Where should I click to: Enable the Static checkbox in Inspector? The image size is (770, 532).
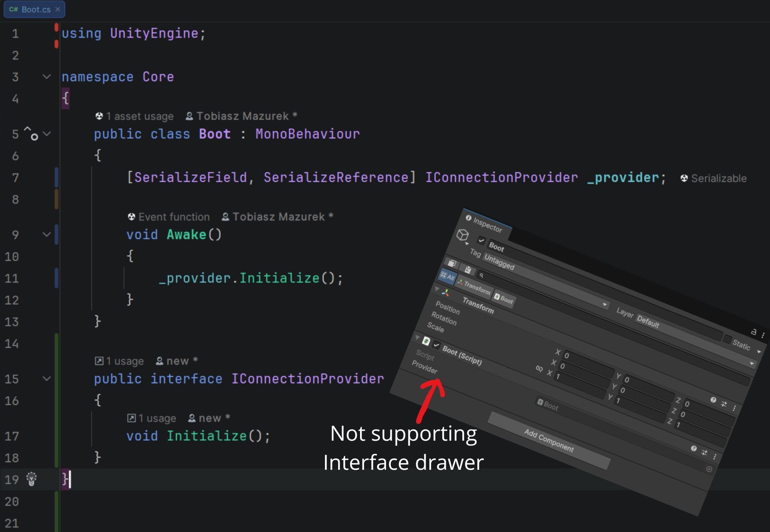coord(727,339)
